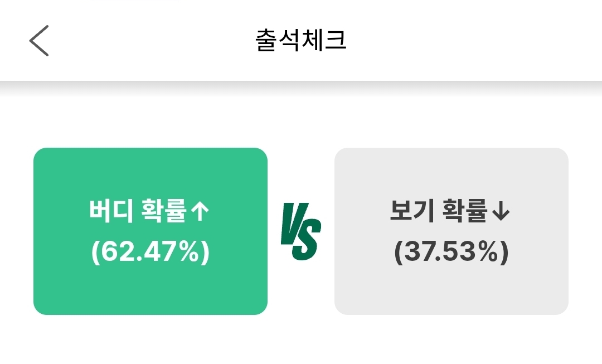Tap the (37.53%) percentage text
The image size is (602, 364).
(x=451, y=253)
